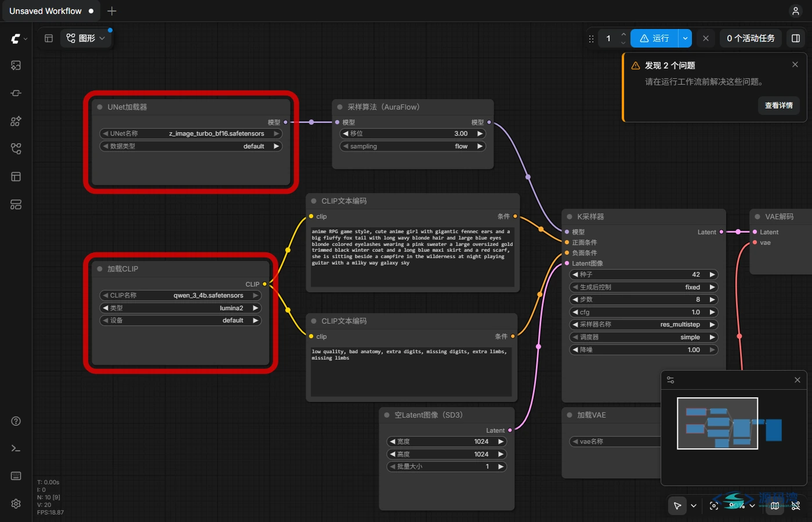Increase the 步数 steps value with right arrow
The width and height of the screenshot is (812, 522).
tap(712, 300)
